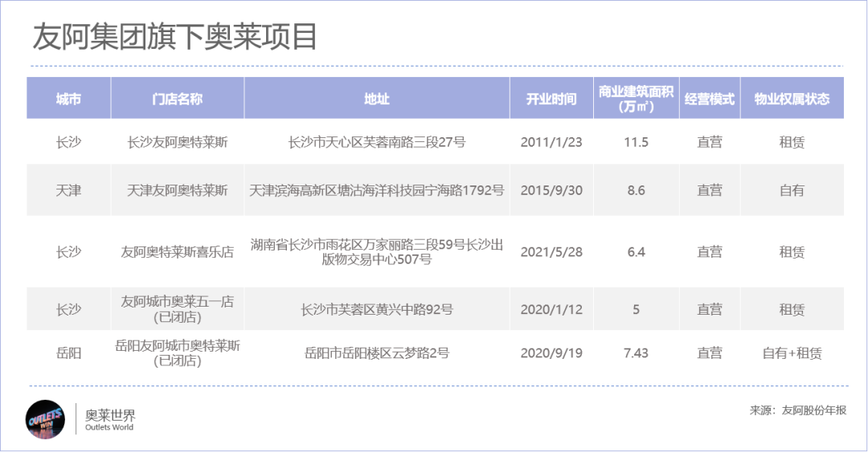Select opening date 2015/9/30
The image size is (868, 452).
tap(551, 190)
